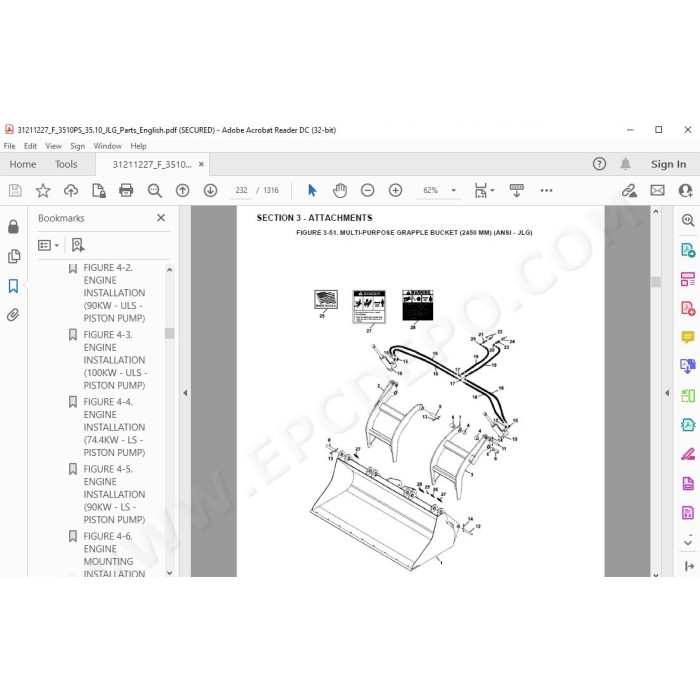
Task: Enable the scrolling page display icon
Action: pyautogui.click(x=517, y=191)
